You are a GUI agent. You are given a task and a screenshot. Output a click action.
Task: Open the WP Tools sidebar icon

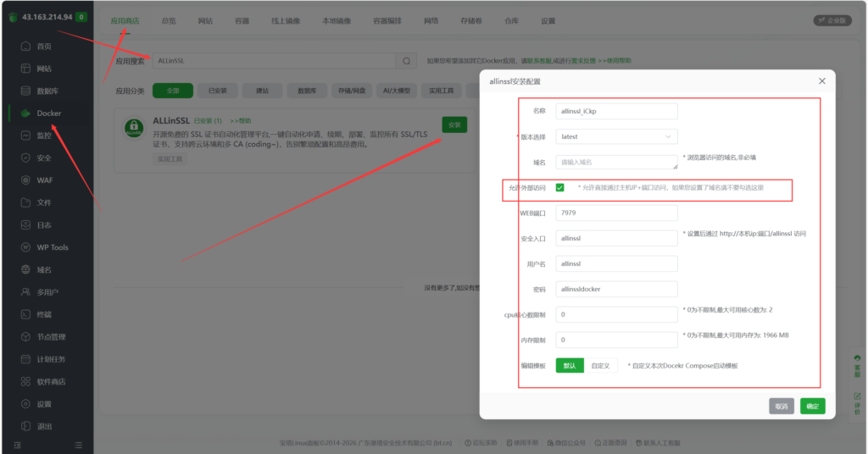pos(25,247)
